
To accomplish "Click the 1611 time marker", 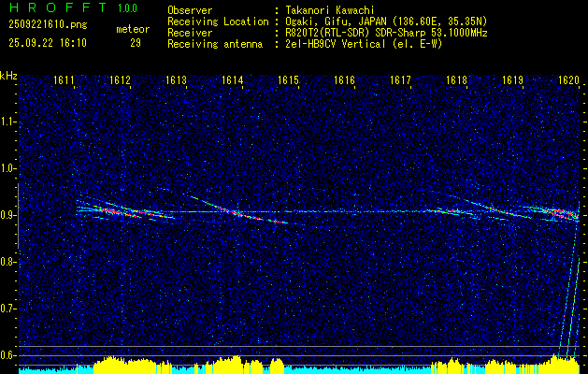I will [x=65, y=81].
